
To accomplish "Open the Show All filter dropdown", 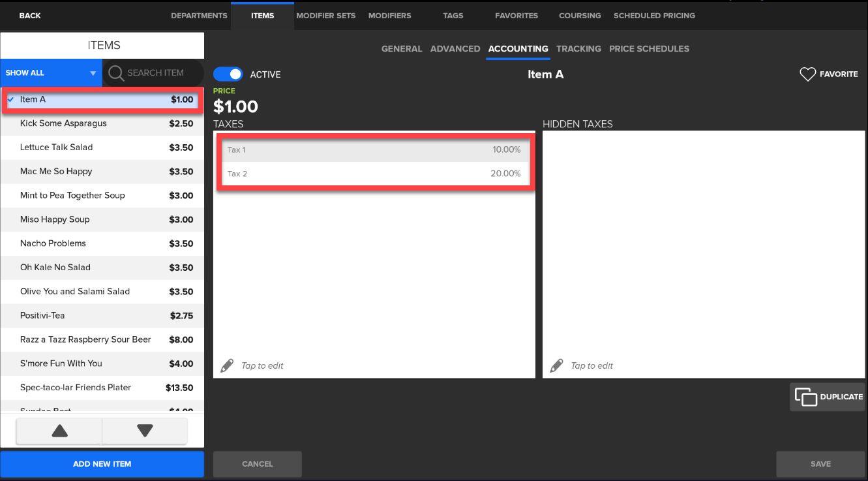I will [51, 73].
